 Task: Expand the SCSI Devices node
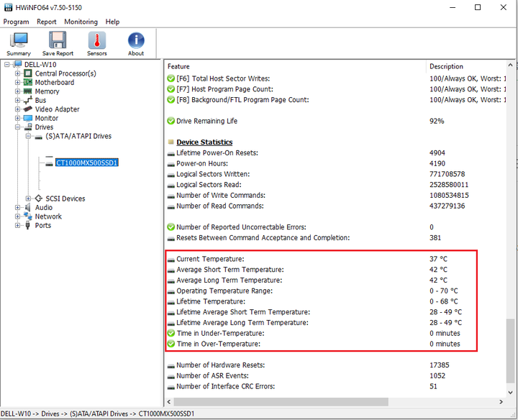tap(28, 198)
